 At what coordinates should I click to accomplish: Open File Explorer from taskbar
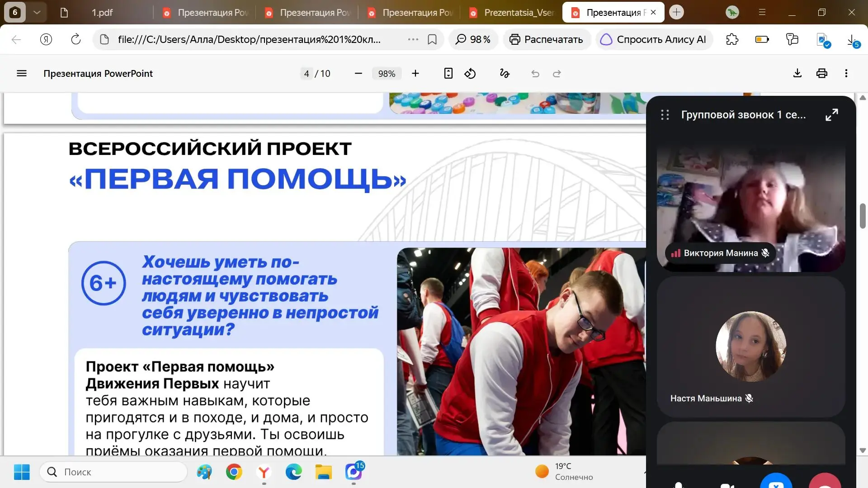[x=324, y=472]
